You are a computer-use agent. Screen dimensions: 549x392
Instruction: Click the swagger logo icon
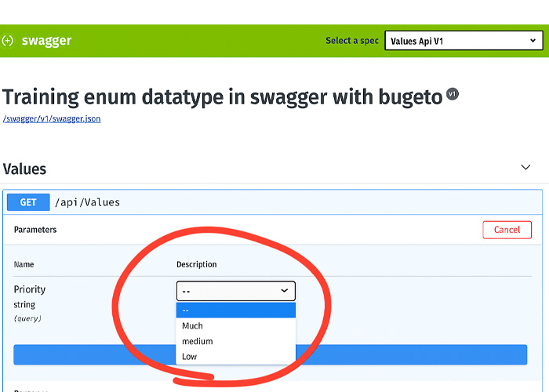point(7,41)
